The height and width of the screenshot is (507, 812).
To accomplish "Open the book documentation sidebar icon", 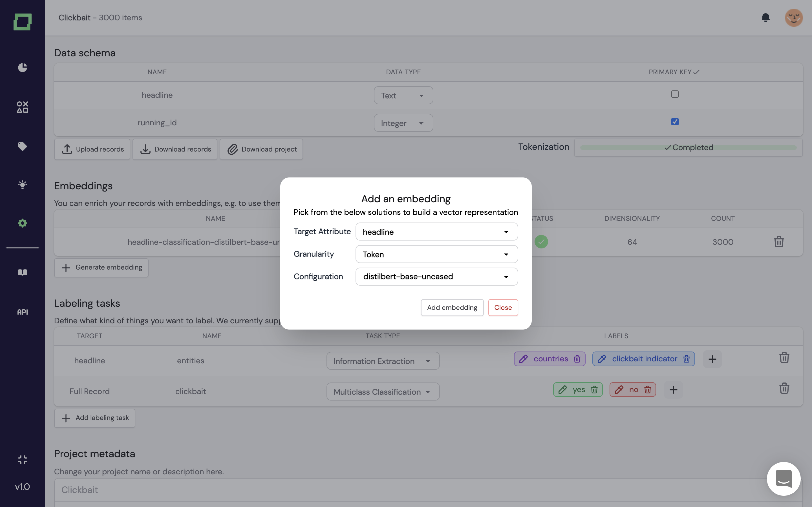I will (23, 272).
